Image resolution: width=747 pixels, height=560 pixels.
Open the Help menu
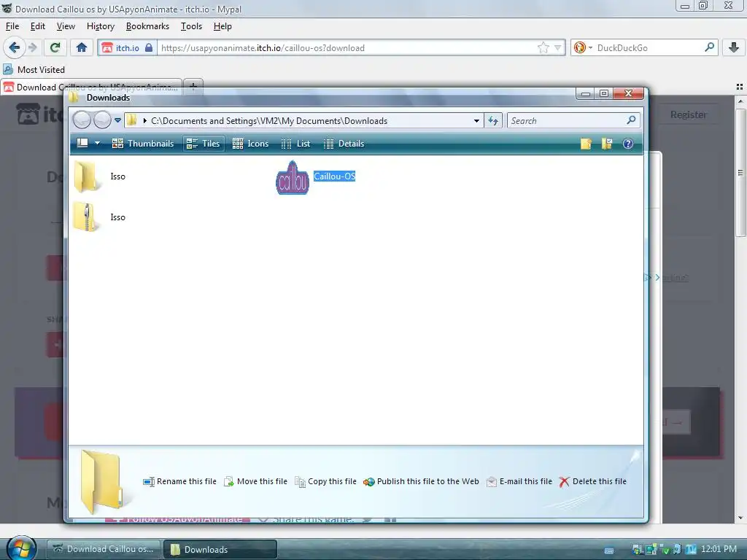tap(222, 26)
